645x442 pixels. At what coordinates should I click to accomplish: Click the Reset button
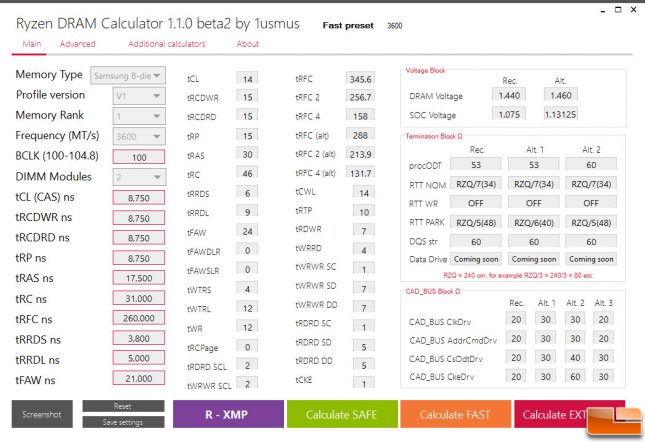click(123, 406)
